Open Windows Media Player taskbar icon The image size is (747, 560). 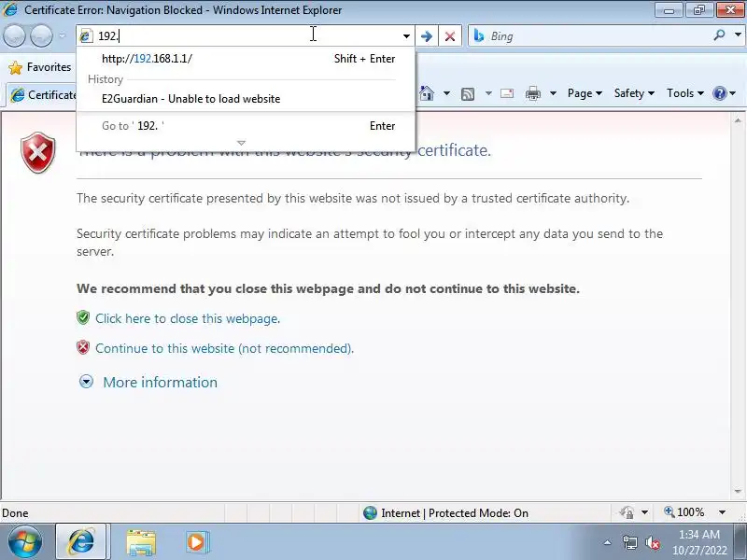(196, 542)
